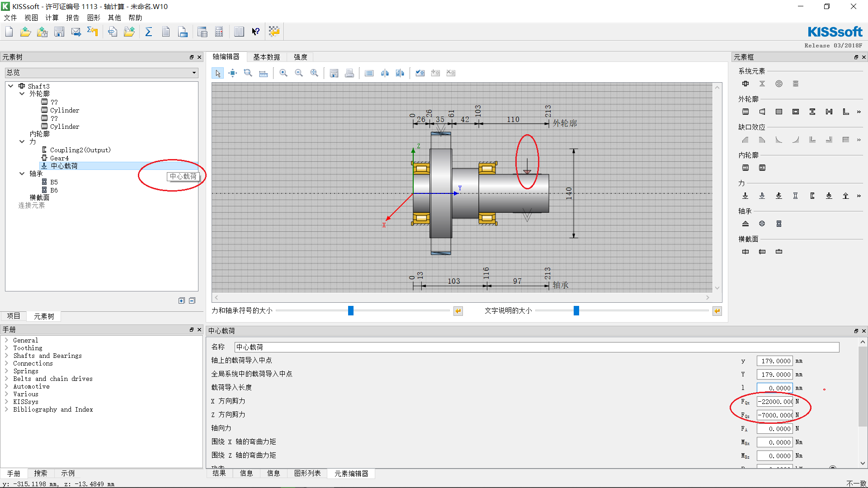Click the collapse-all minus button under tree

click(x=192, y=300)
